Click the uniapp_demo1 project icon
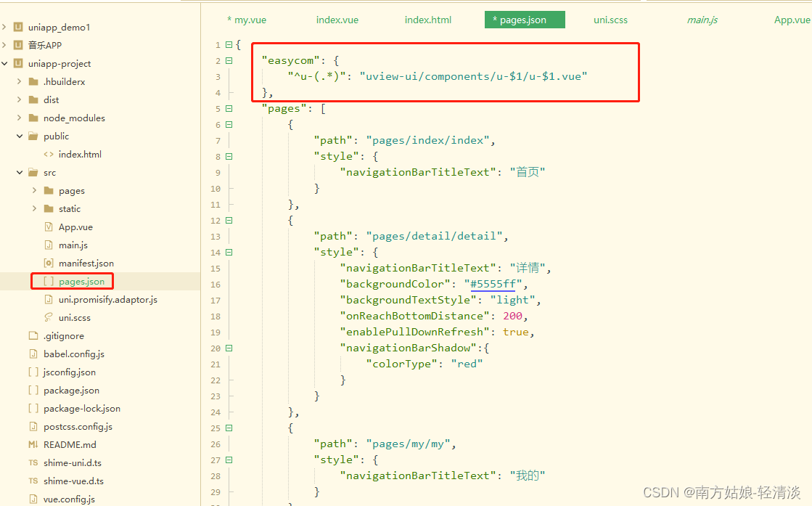This screenshot has width=812, height=506. [18, 27]
